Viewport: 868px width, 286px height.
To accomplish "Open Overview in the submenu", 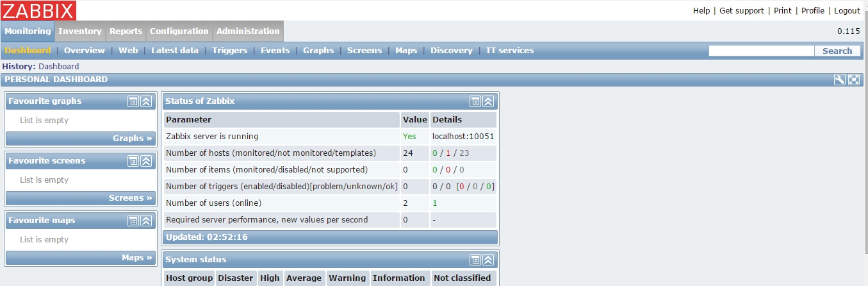I will (85, 50).
